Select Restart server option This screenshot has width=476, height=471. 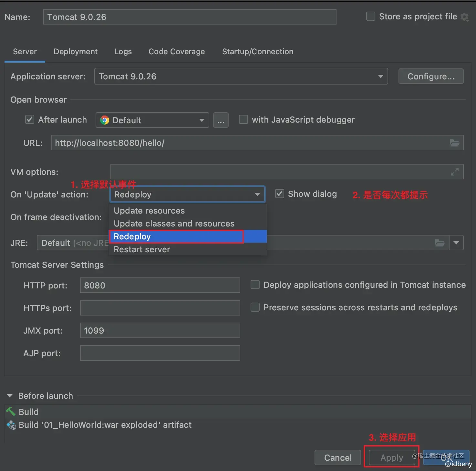pyautogui.click(x=188, y=249)
